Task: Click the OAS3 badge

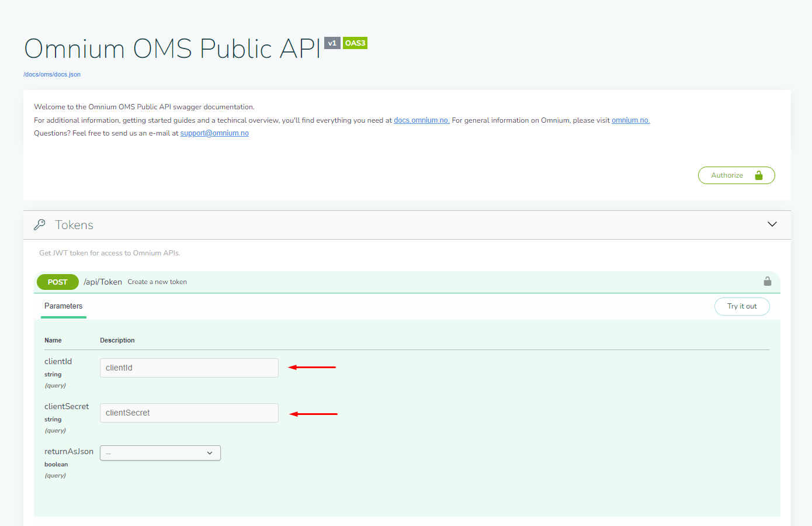Action: [x=355, y=43]
